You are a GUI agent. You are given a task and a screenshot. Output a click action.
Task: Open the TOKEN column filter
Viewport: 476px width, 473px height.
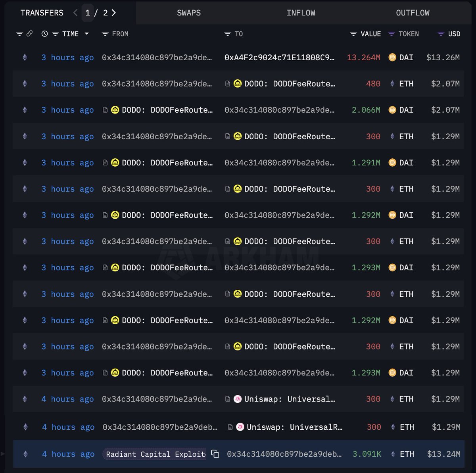click(392, 34)
